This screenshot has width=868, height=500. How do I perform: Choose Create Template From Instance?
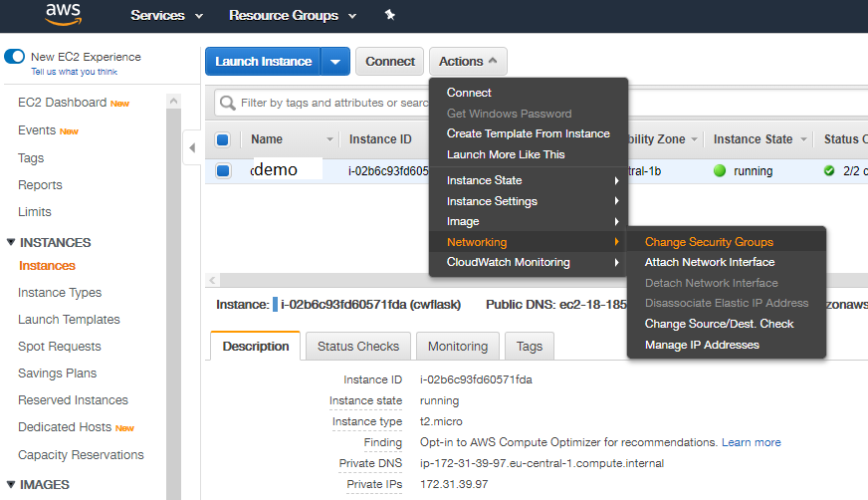click(529, 133)
